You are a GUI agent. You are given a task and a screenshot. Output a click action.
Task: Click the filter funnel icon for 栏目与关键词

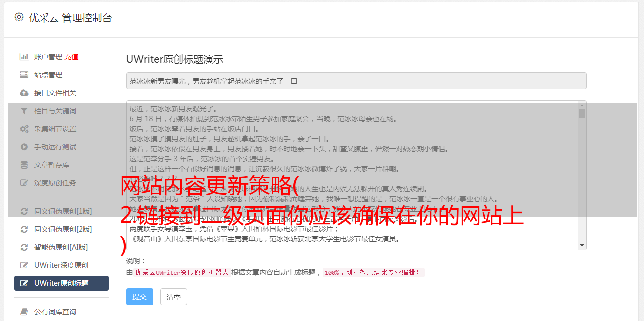click(24, 111)
